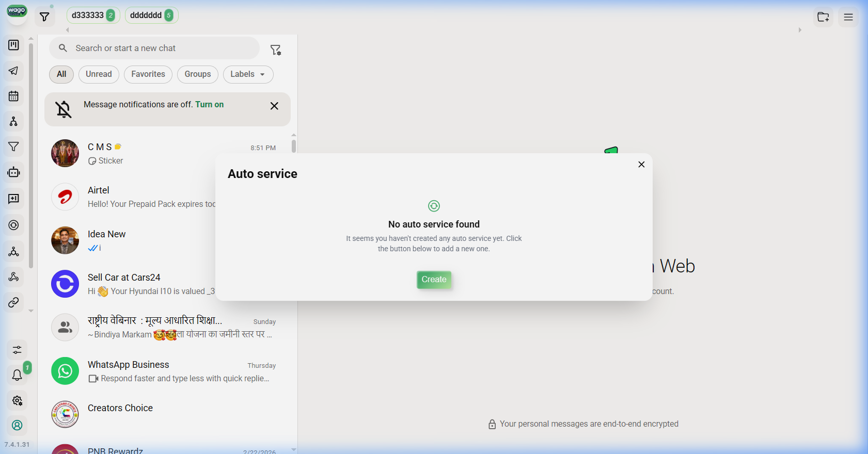Screen dimensions: 868x454
Task: Open the Sell Car at Cars24 chat
Action: [130, 284]
